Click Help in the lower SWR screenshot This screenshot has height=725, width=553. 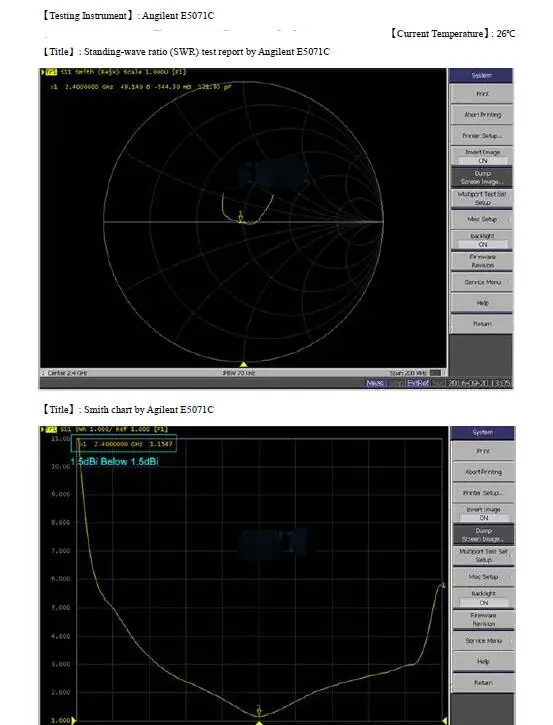coord(483,662)
